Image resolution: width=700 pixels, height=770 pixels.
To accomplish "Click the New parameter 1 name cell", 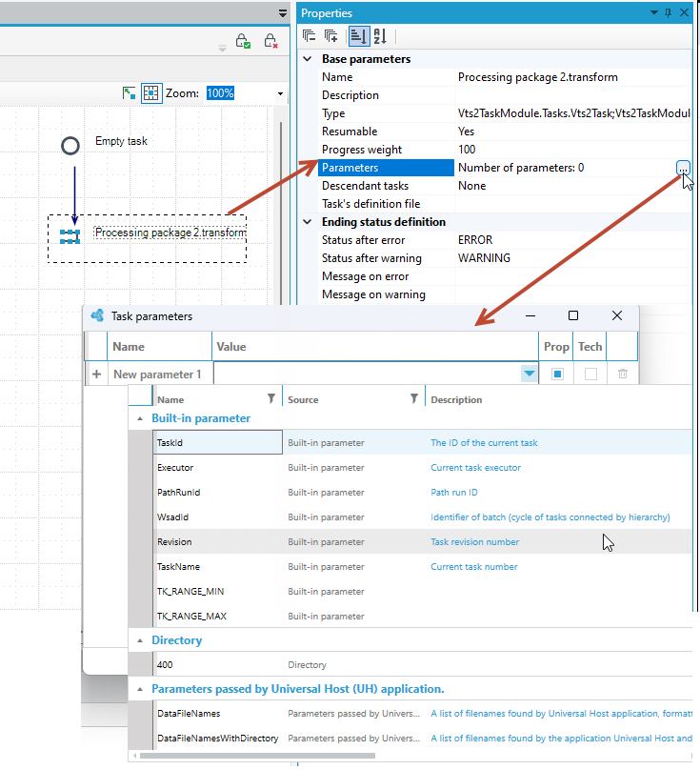I will coord(161,375).
